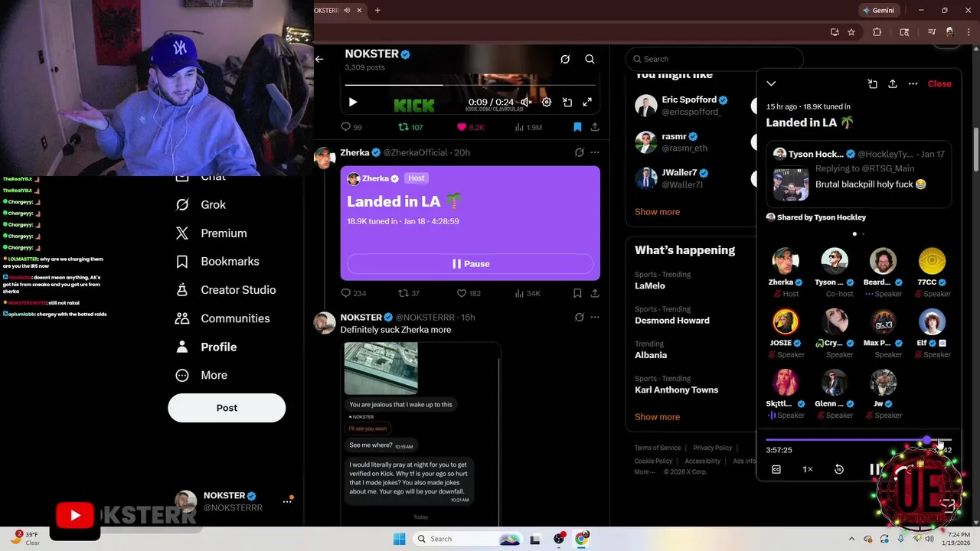Open the screenshot image in NOKSTER's post

pos(421,434)
